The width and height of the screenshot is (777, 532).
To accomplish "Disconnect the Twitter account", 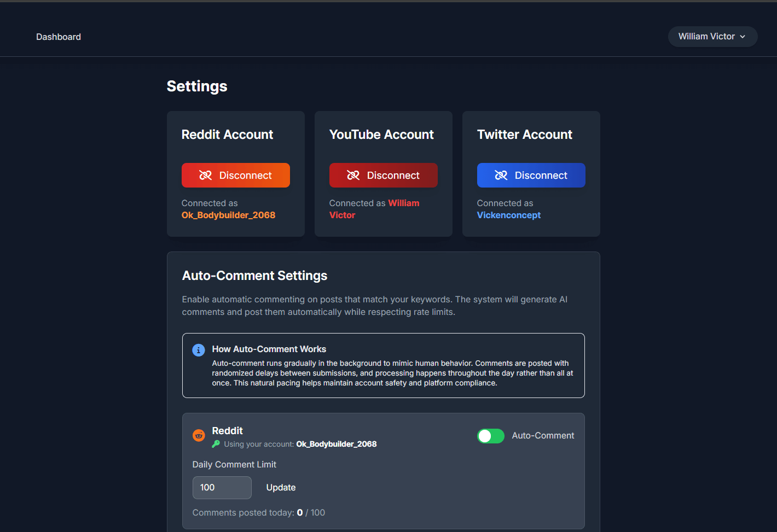I will pyautogui.click(x=531, y=176).
